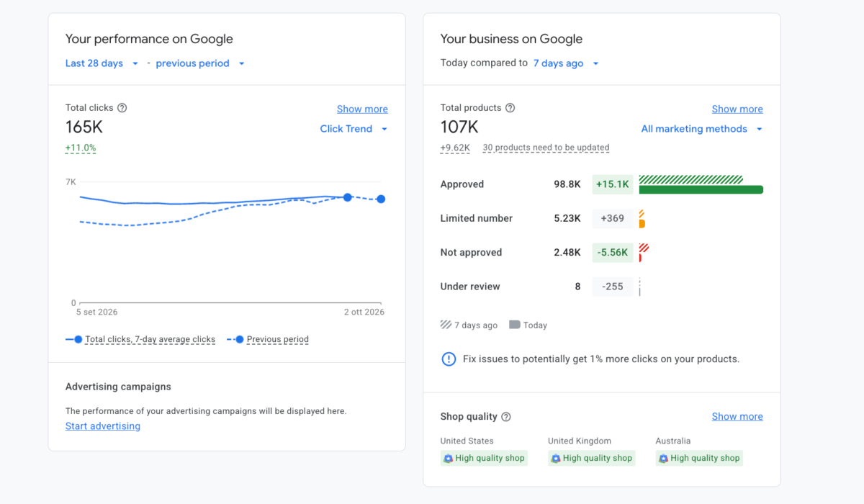Click 5.23K Limited number count
This screenshot has height=504, width=864.
point(567,218)
